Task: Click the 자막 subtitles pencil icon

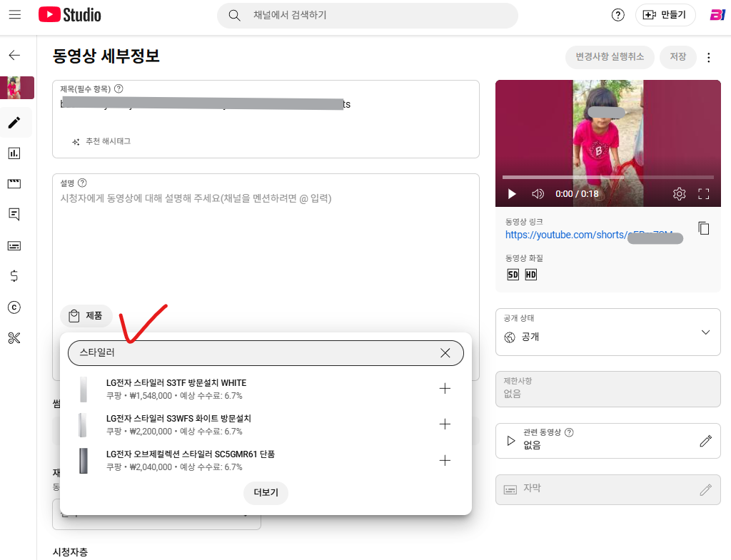Action: click(x=706, y=489)
